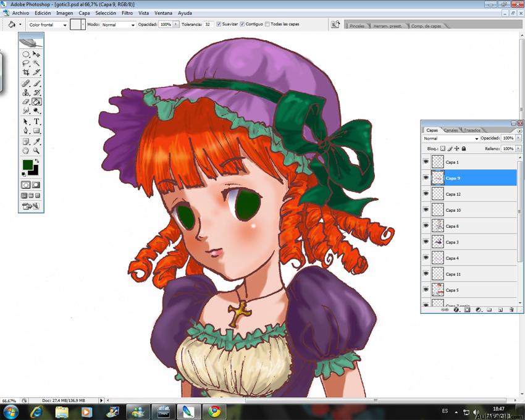Select the Hand tool
The height and width of the screenshot is (420, 525).
(26, 151)
